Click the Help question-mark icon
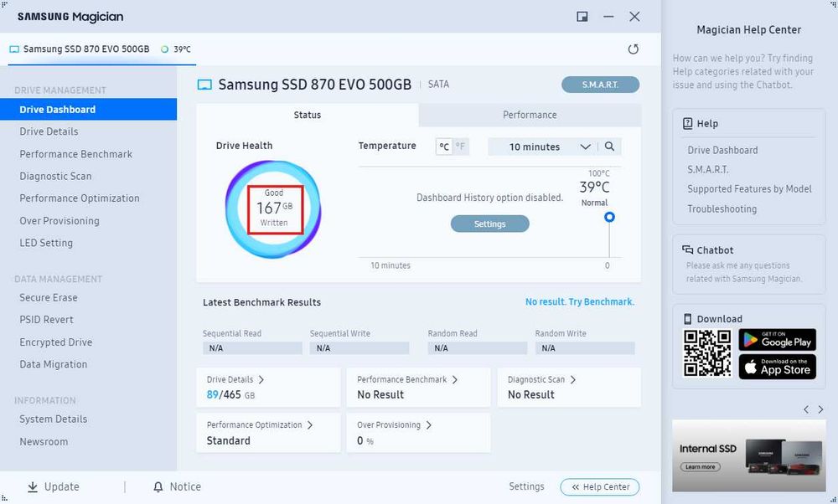838x504 pixels. (x=688, y=123)
